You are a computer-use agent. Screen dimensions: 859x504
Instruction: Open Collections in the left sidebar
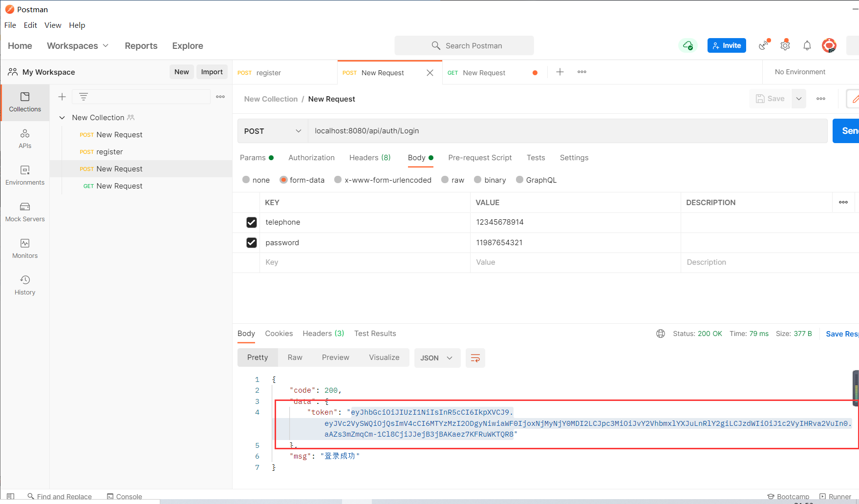[25, 103]
